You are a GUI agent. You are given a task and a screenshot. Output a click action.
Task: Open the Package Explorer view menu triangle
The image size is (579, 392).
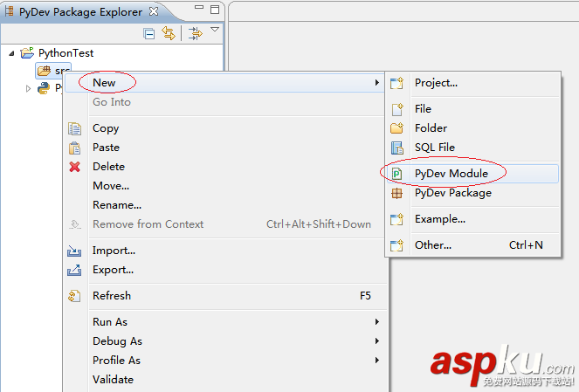(x=215, y=29)
